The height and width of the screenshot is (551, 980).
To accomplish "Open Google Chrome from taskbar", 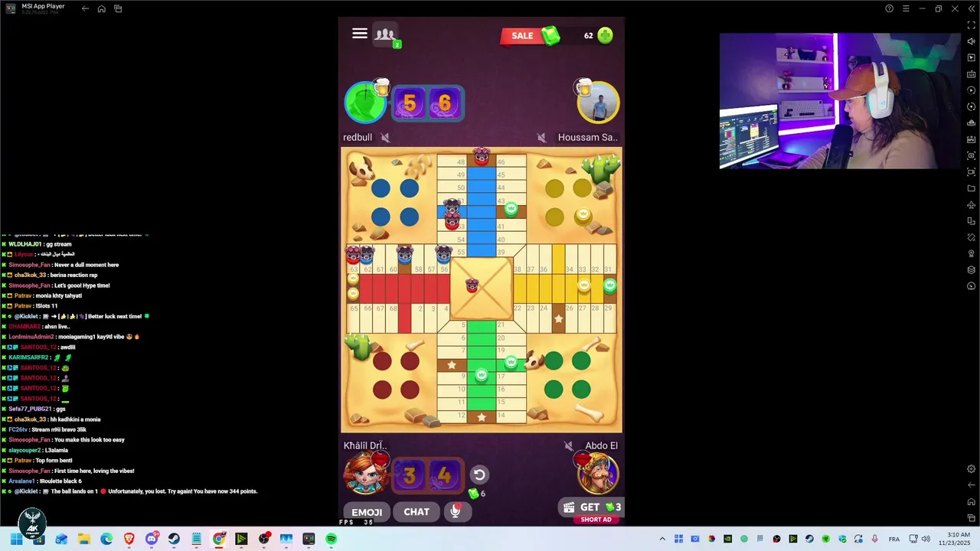I will (x=219, y=539).
